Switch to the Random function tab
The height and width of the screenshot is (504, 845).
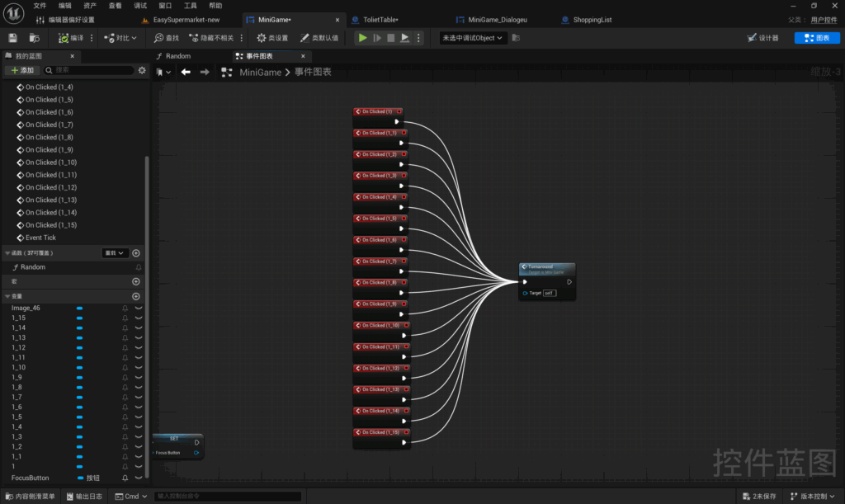(x=178, y=56)
